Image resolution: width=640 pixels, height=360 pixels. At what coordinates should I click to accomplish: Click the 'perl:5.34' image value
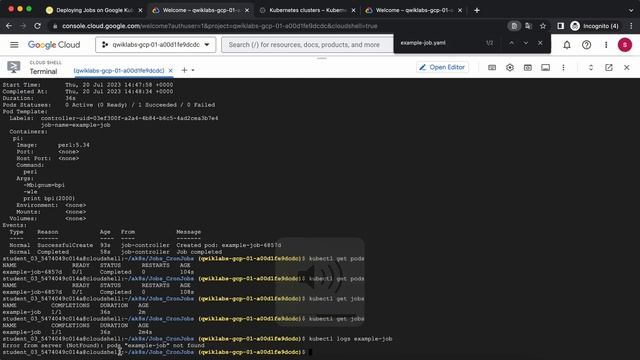(73, 145)
